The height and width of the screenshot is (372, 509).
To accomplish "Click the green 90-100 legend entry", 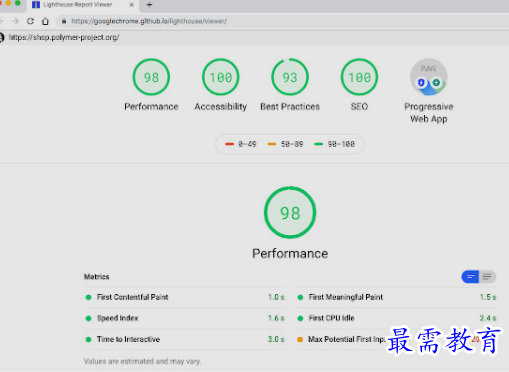I will pos(334,144).
